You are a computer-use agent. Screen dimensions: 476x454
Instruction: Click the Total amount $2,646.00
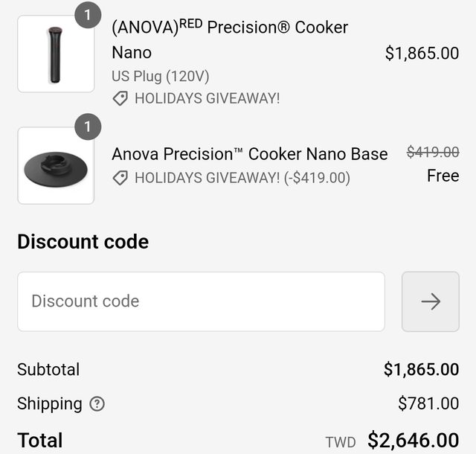413,441
